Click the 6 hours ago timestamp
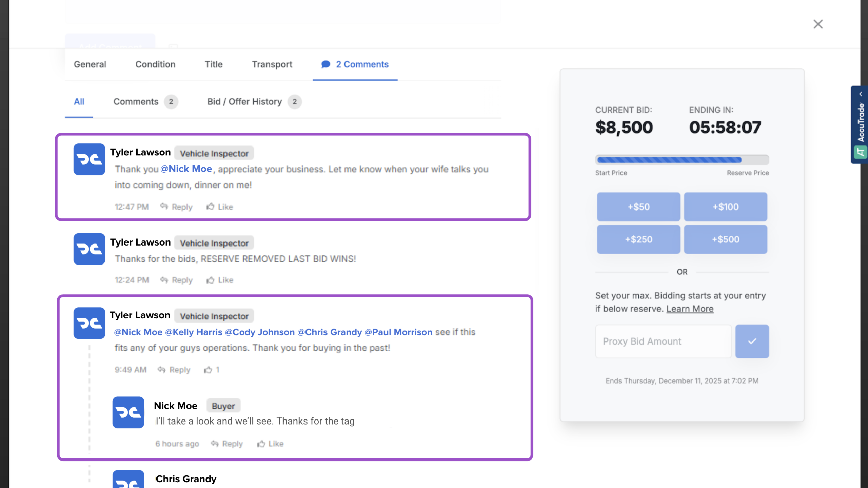The height and width of the screenshot is (488, 868). point(177,444)
